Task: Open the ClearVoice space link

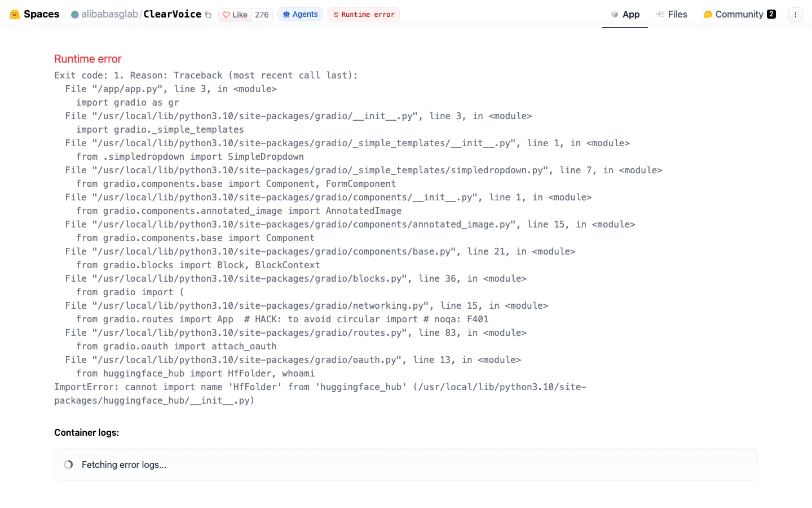Action: [172, 14]
